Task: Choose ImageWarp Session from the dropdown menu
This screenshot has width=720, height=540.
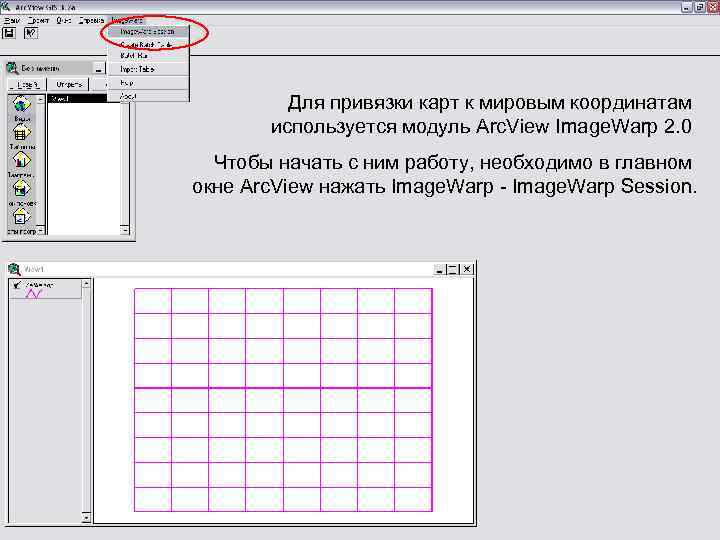Action: tap(147, 32)
